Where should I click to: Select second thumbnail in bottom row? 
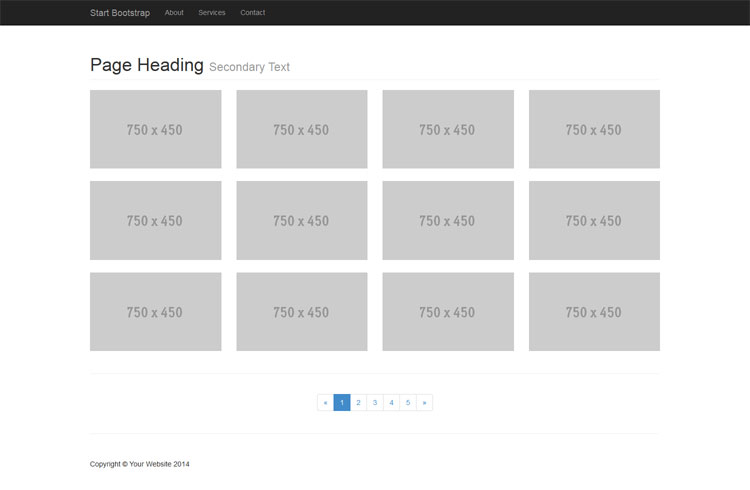(x=301, y=312)
